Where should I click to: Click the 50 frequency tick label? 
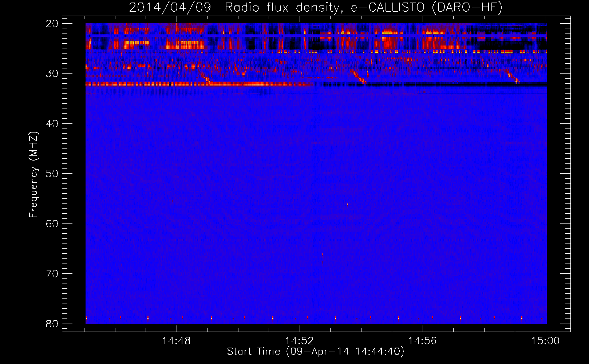(52, 174)
